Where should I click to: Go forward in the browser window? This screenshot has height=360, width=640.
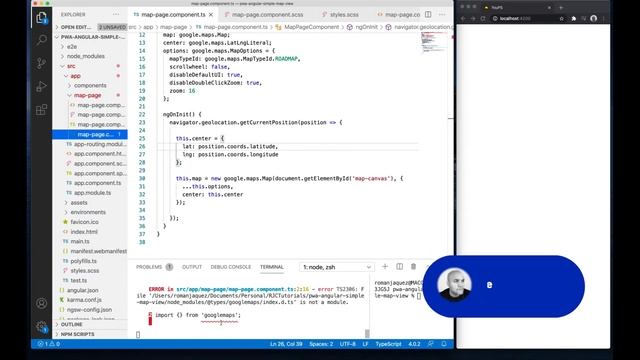click(x=473, y=18)
